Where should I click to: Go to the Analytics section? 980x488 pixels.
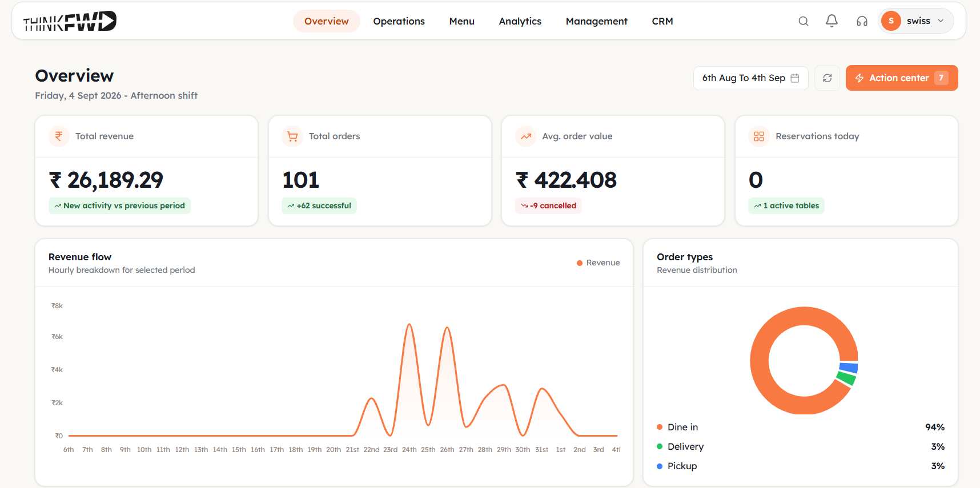520,21
